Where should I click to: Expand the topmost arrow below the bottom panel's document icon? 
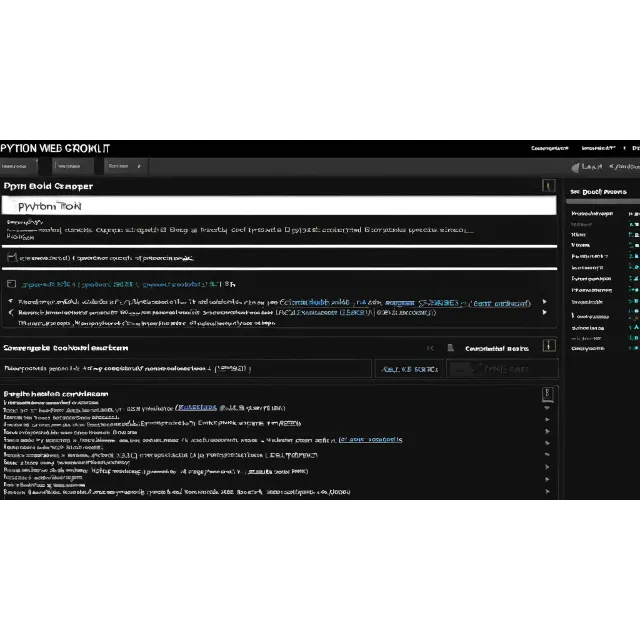click(x=547, y=408)
